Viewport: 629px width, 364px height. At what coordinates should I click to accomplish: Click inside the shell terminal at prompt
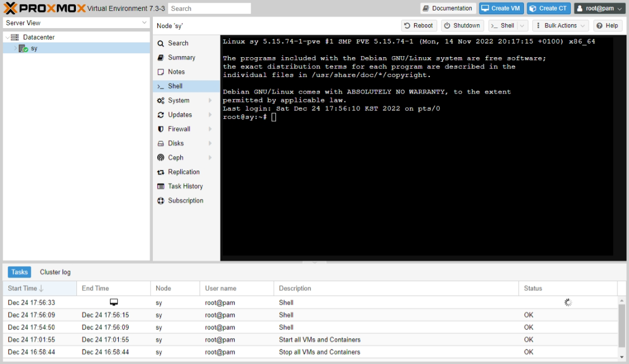[274, 117]
